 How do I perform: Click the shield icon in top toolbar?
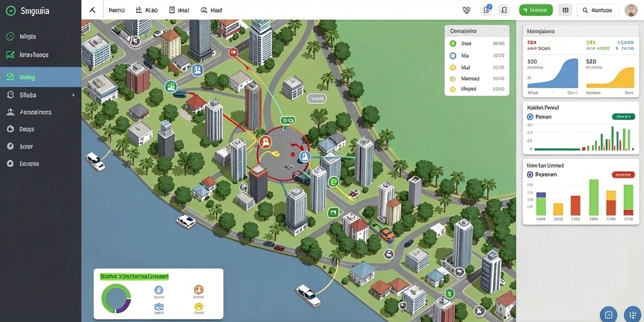tap(467, 10)
